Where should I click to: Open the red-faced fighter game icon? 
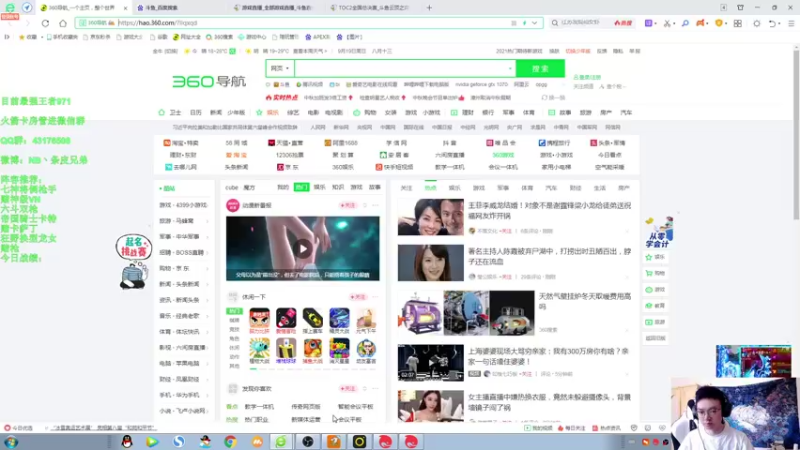pyautogui.click(x=259, y=318)
